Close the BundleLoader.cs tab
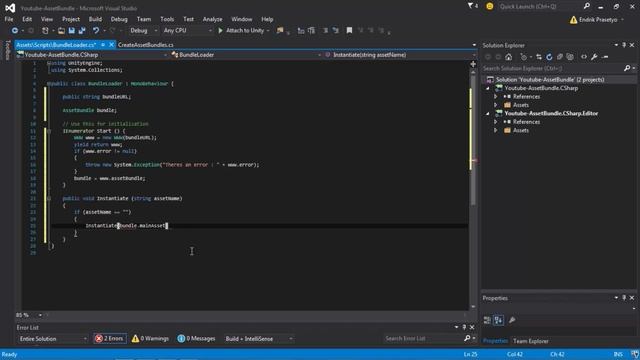The height and width of the screenshot is (360, 640). pos(111,45)
